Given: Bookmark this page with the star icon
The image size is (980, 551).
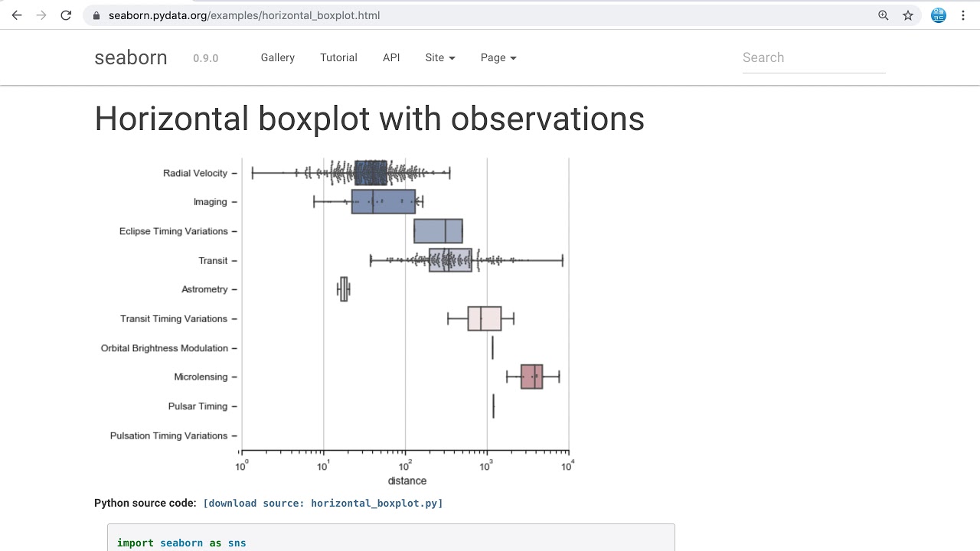Looking at the screenshot, I should 908,15.
